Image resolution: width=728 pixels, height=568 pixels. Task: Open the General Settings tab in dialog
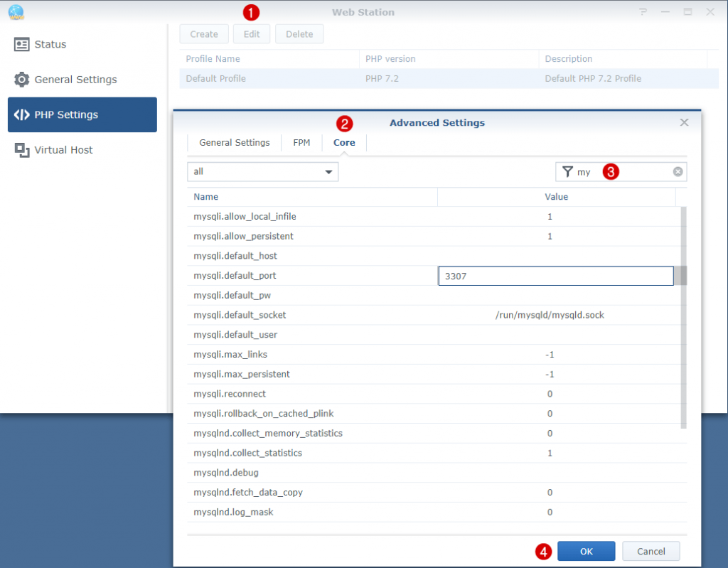(x=234, y=142)
